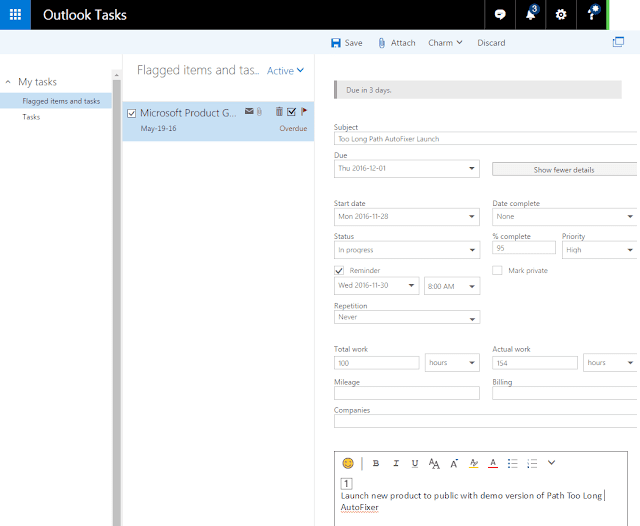Expand the Status dropdown showing In progress
The width and height of the screenshot is (640, 526).
pos(406,250)
